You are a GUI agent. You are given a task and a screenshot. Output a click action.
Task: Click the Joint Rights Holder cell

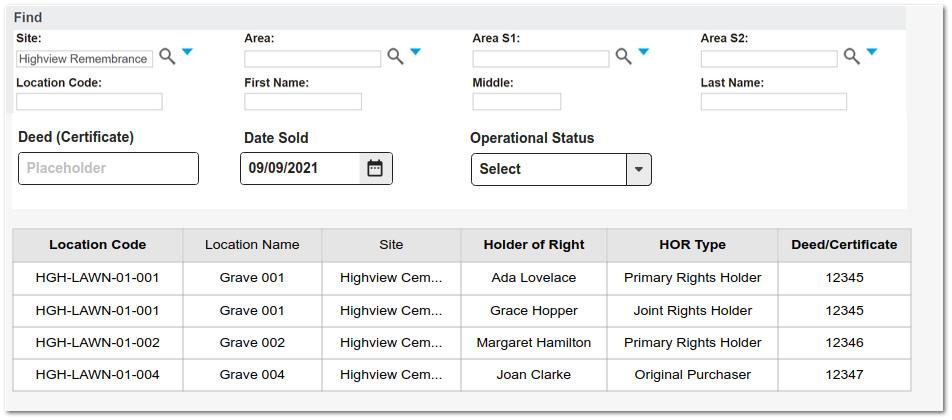tap(692, 311)
